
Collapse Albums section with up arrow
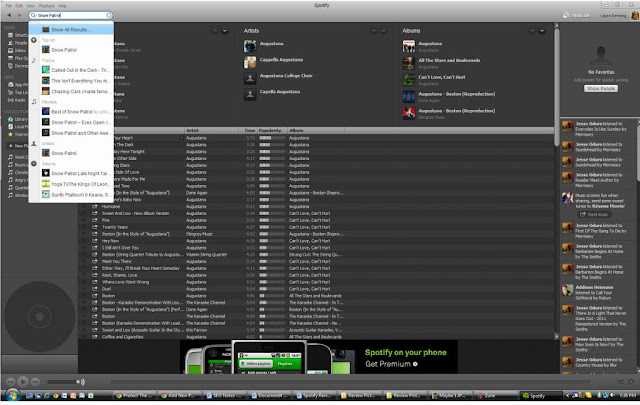[532, 31]
